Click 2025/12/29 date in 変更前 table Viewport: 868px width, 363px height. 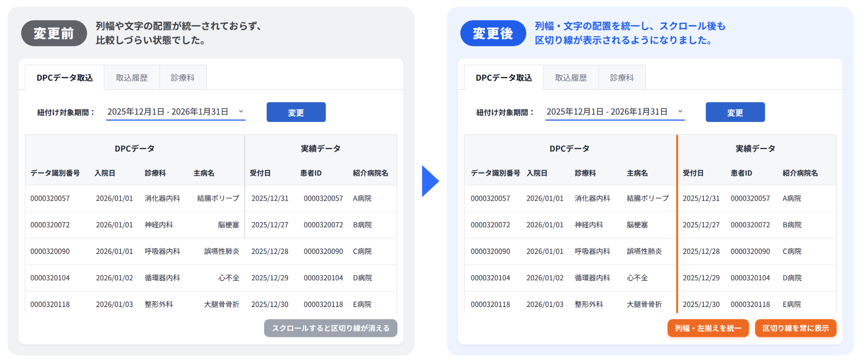click(270, 278)
